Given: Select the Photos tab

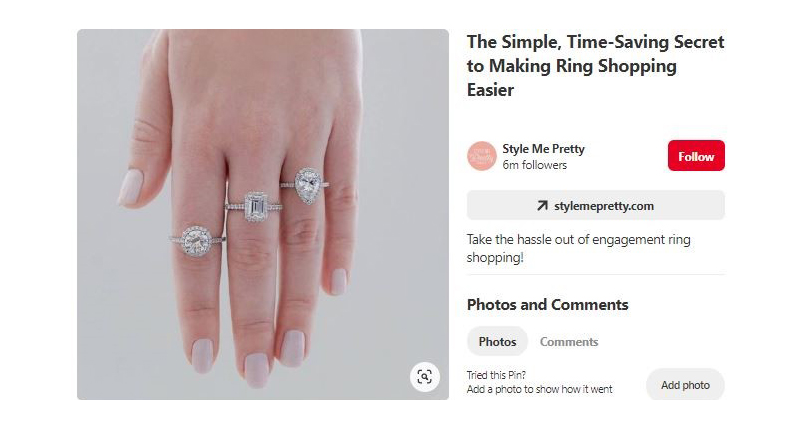Looking at the screenshot, I should pos(497,342).
